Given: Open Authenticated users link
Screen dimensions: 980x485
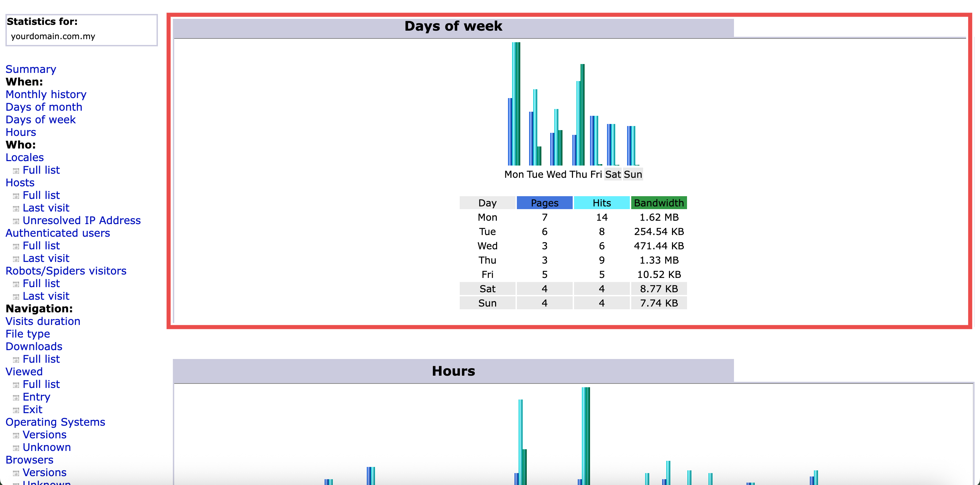Looking at the screenshot, I should click(x=58, y=233).
